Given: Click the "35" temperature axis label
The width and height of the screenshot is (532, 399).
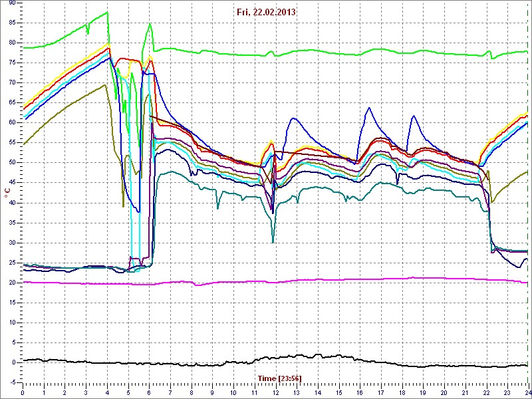Looking at the screenshot, I should pos(13,223).
